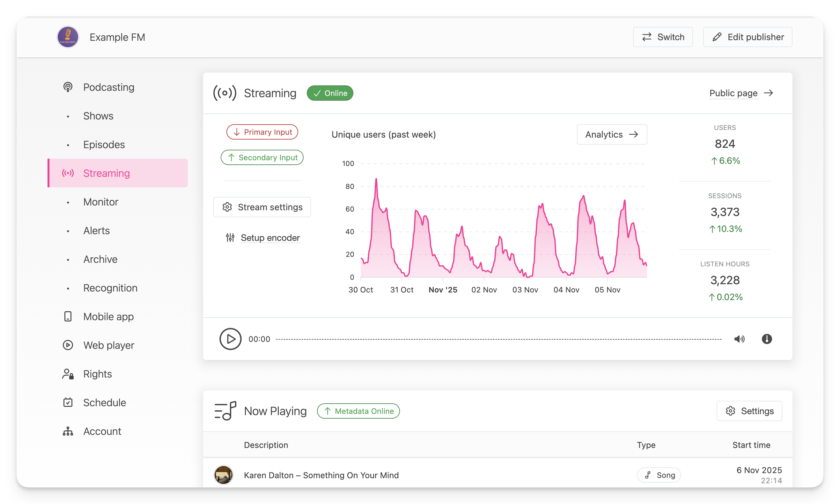This screenshot has width=840, height=504.
Task: Mute the stream volume speaker icon
Action: click(739, 339)
